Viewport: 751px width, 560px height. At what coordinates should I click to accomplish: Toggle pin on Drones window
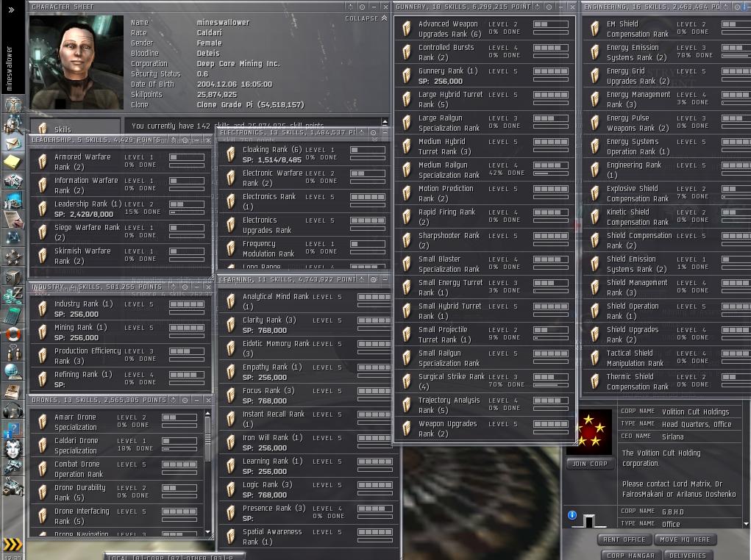pos(174,400)
